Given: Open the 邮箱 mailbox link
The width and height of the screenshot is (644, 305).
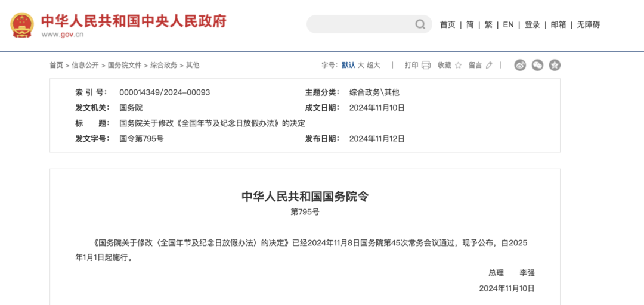Looking at the screenshot, I should pyautogui.click(x=559, y=24).
